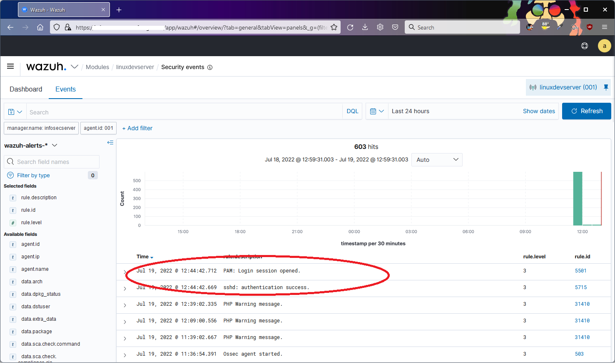
Task: Select the Events tab
Action: (x=65, y=89)
